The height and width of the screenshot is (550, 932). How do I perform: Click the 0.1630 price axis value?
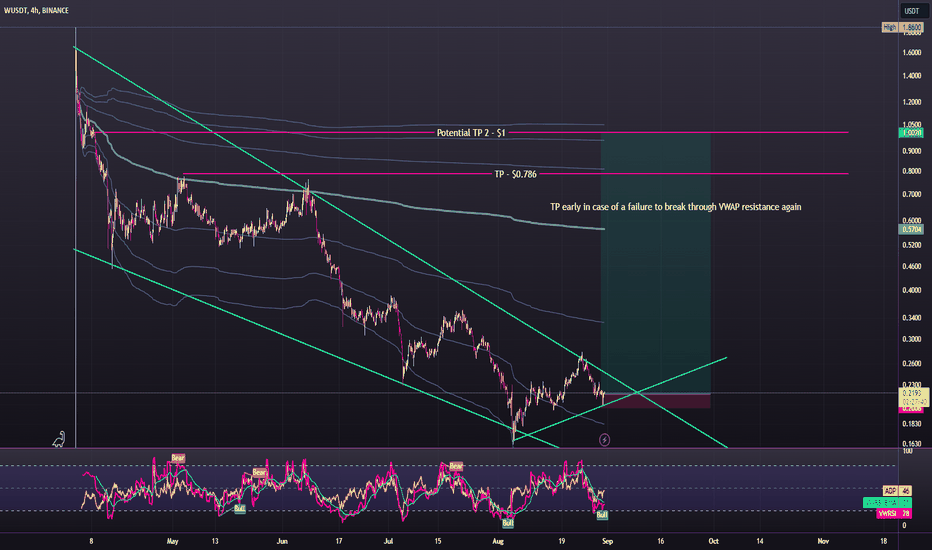click(912, 444)
